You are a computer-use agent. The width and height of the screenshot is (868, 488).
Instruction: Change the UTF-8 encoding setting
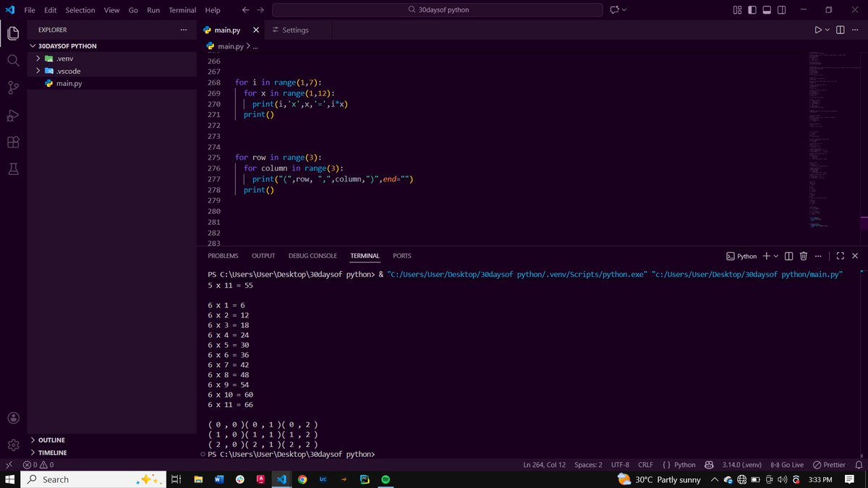(620, 465)
